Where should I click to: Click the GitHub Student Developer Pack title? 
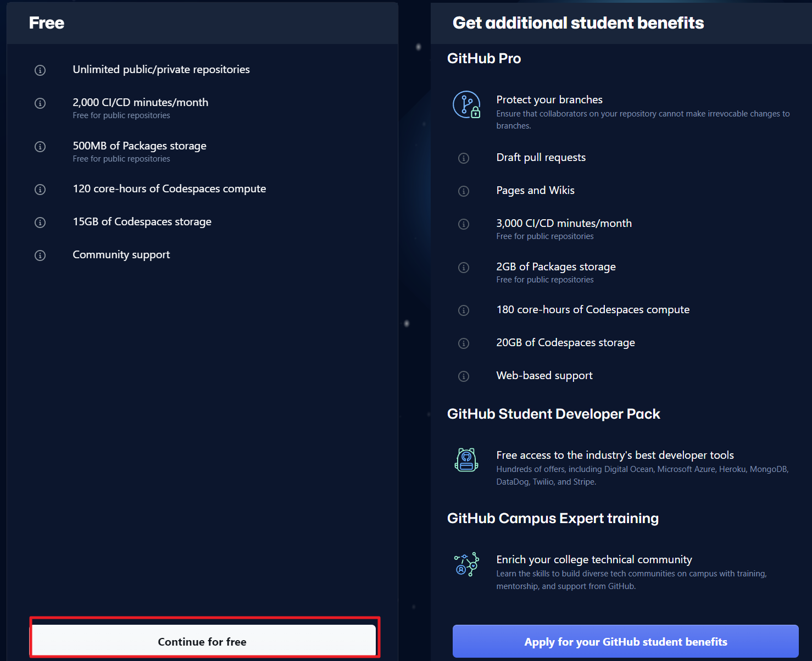tap(554, 414)
